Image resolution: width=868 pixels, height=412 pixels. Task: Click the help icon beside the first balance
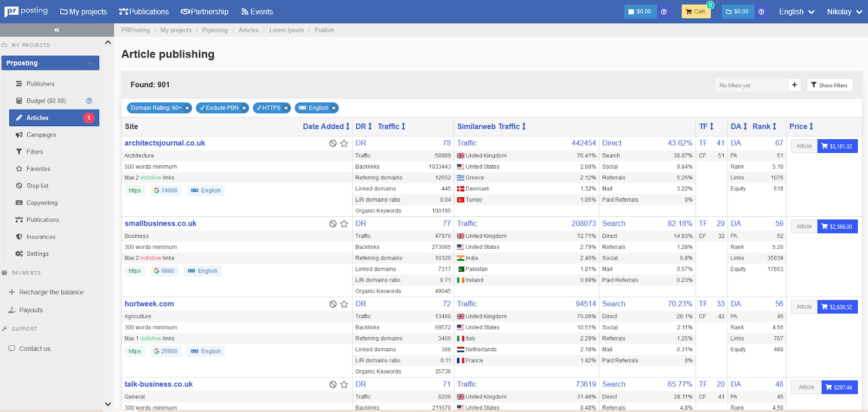(x=663, y=11)
